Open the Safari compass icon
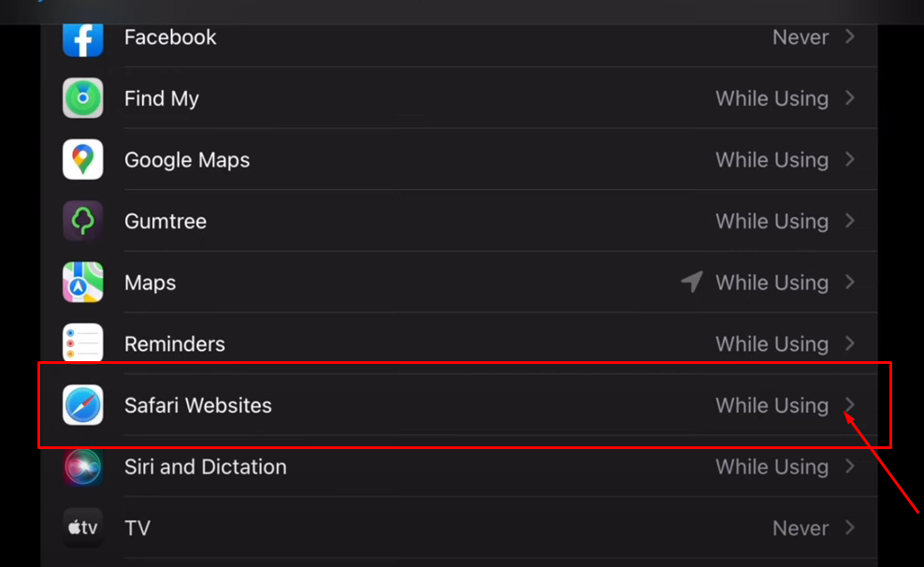924x567 pixels. tap(83, 405)
